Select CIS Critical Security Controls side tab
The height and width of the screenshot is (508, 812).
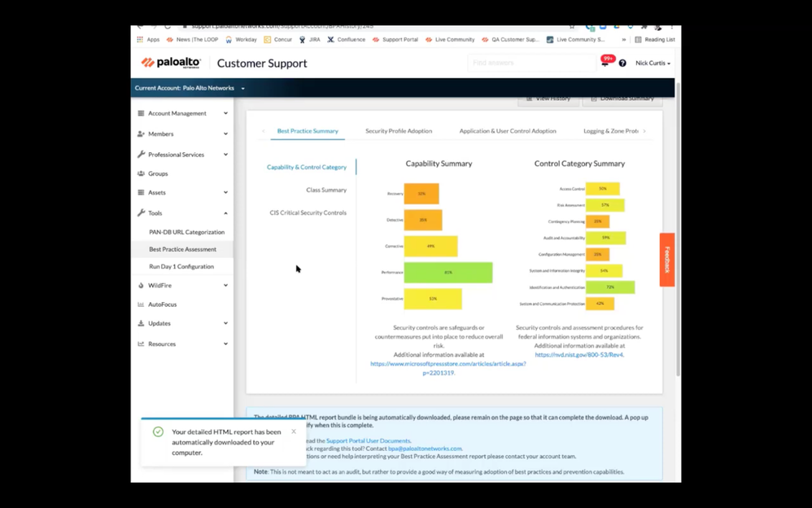click(x=308, y=212)
